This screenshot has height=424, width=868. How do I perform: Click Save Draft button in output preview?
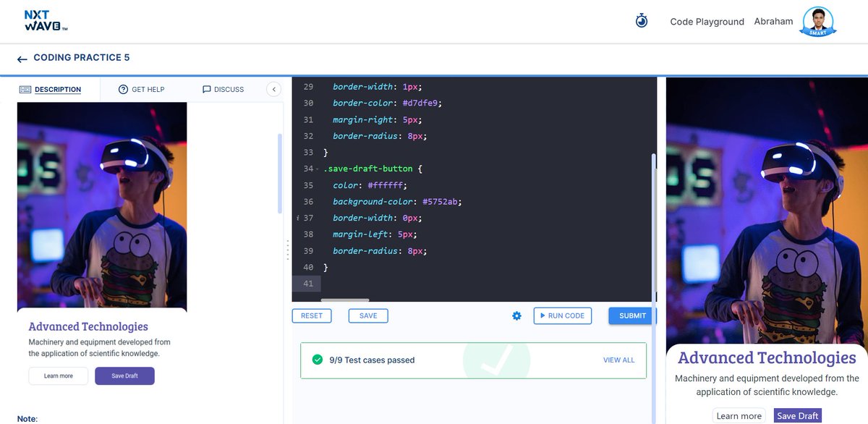pos(798,416)
